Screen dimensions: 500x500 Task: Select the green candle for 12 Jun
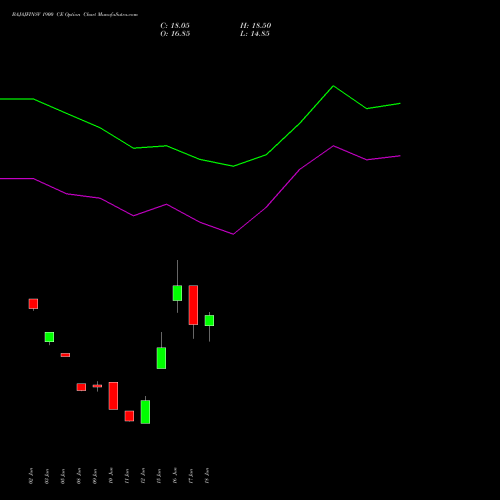(145, 412)
